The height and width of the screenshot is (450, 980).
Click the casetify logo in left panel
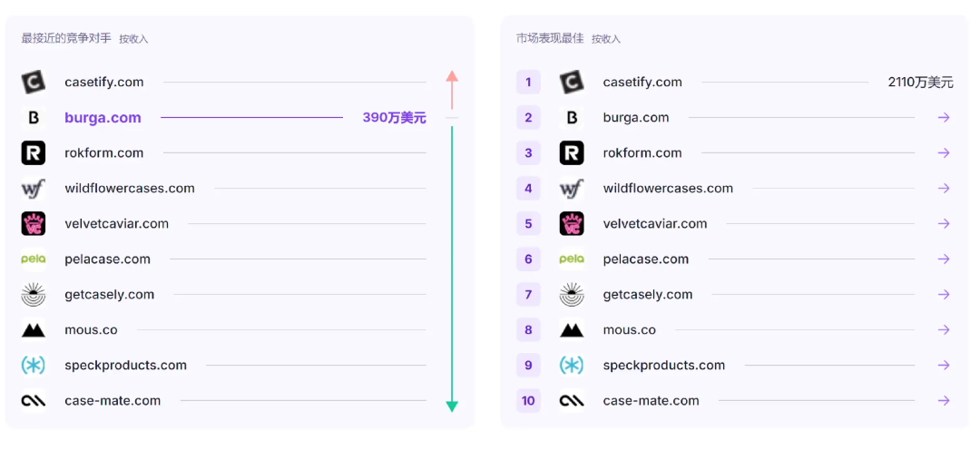(x=34, y=83)
